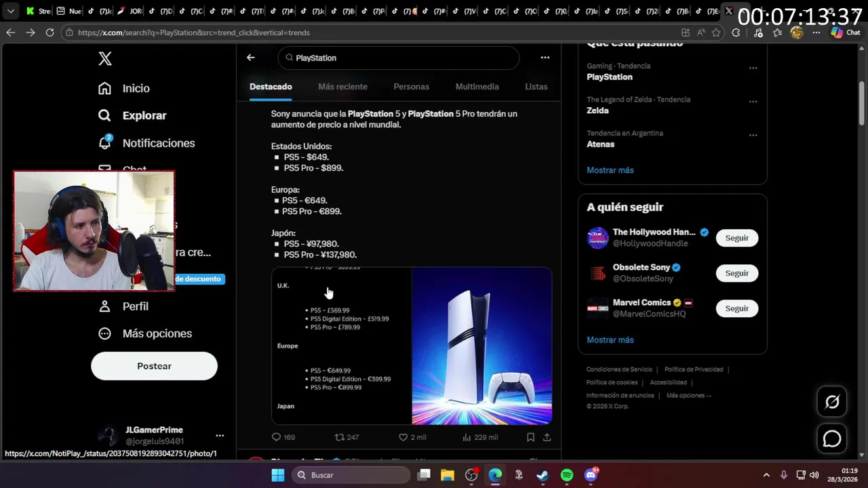Switch to Más reciente tab
868x488 pixels.
pos(342,87)
